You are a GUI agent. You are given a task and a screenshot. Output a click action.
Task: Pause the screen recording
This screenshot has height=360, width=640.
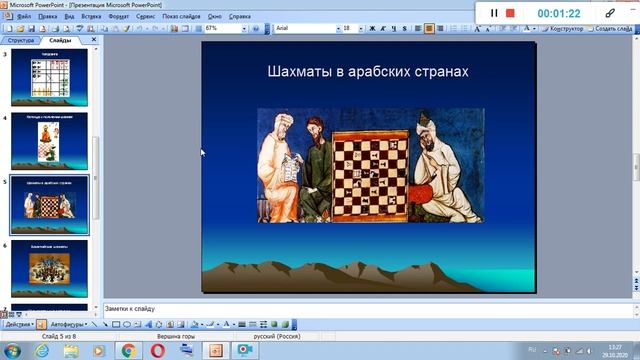point(494,13)
